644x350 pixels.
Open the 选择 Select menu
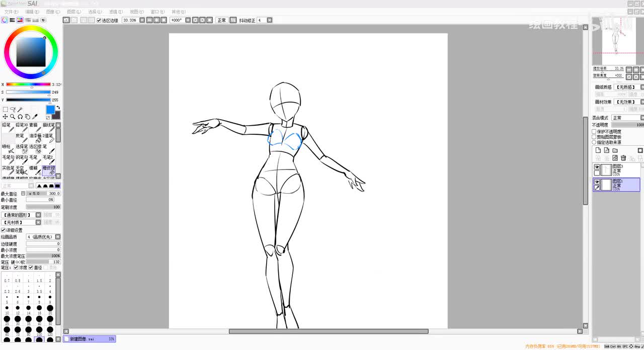coord(95,12)
